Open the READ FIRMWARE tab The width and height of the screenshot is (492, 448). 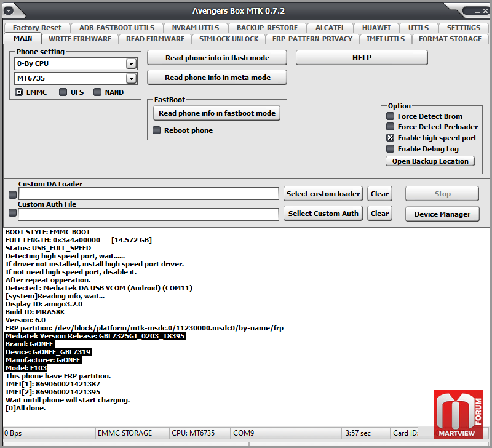pyautogui.click(x=155, y=39)
